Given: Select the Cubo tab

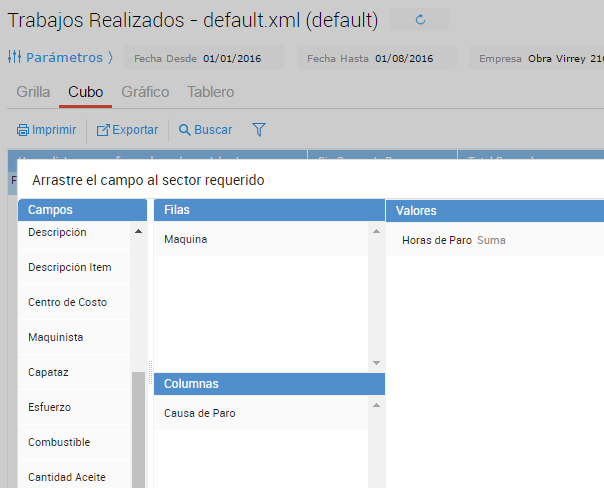Looking at the screenshot, I should click(85, 92).
